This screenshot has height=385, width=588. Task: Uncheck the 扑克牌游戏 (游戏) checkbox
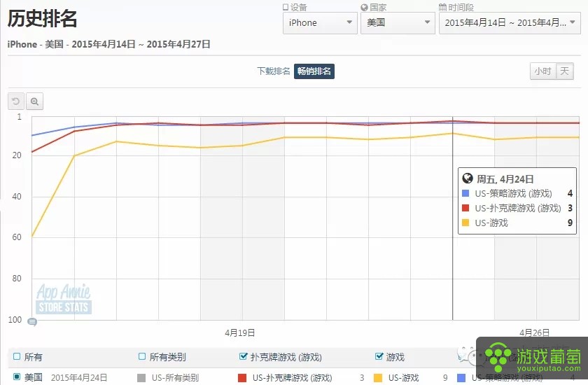(243, 356)
